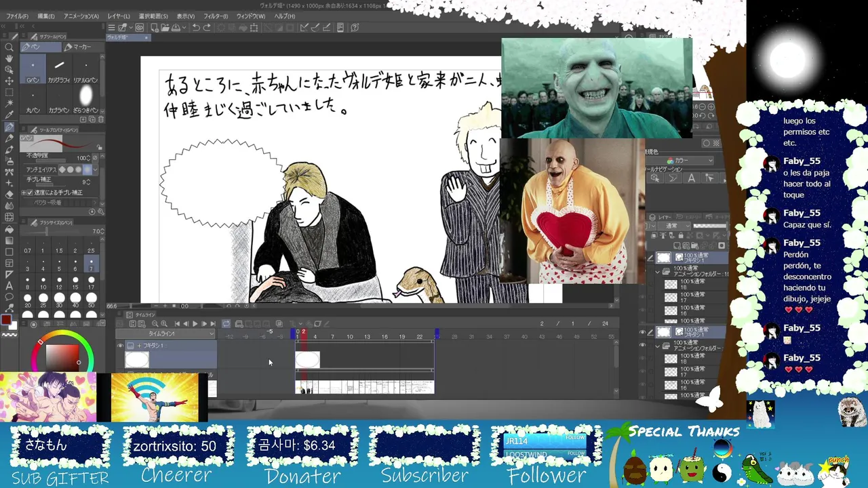Viewport: 868px width, 488px height.
Task: Open the アニメーション(A) menu
Action: (81, 16)
